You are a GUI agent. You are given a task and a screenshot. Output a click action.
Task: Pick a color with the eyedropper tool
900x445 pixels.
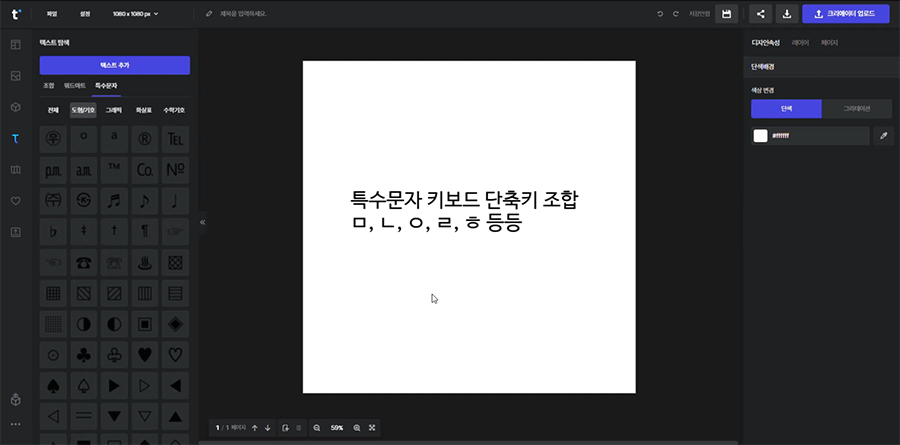click(883, 136)
